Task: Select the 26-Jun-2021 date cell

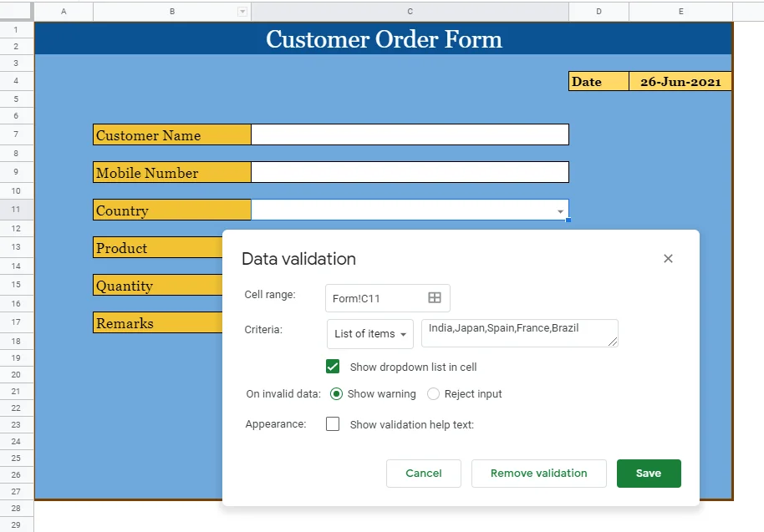Action: pyautogui.click(x=680, y=81)
